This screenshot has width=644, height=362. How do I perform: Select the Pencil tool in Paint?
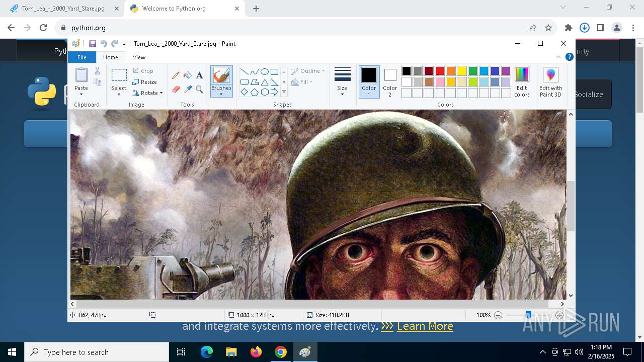[x=176, y=75]
